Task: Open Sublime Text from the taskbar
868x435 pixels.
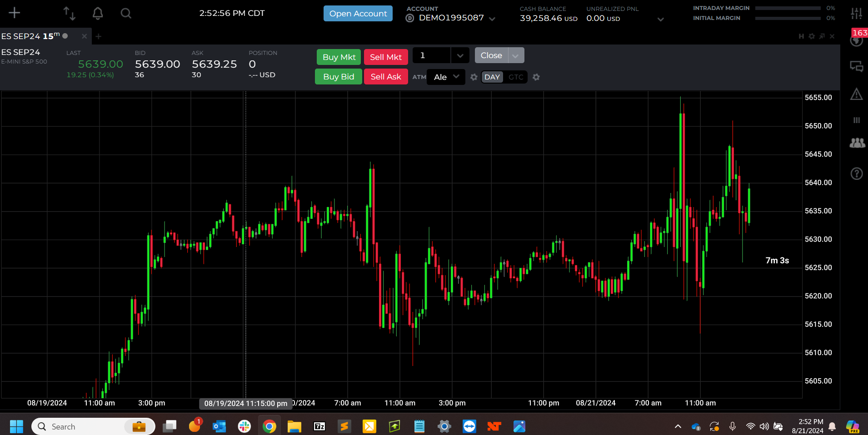Action: tap(344, 426)
